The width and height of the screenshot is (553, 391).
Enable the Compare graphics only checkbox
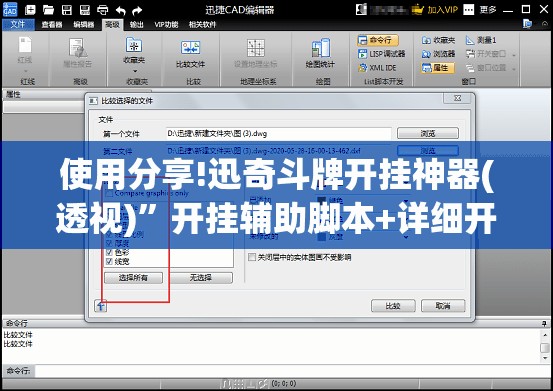coord(109,194)
